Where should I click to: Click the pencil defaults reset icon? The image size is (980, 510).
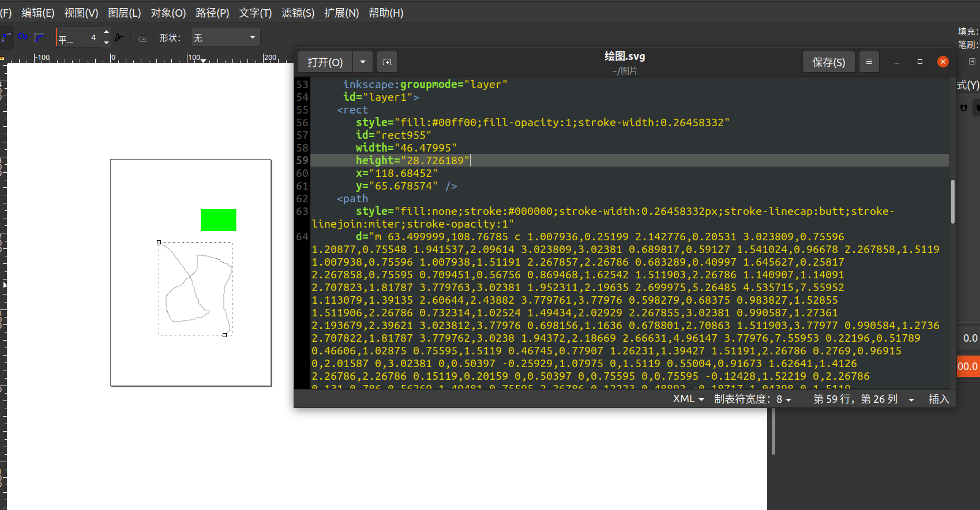pos(142,39)
